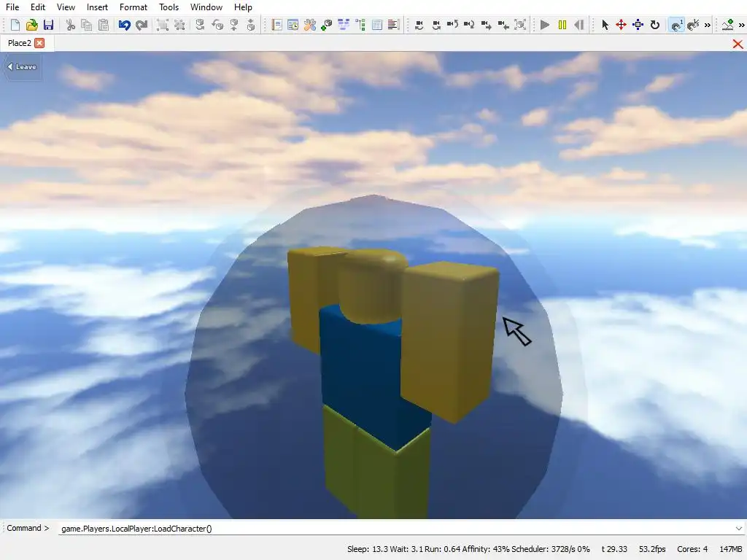This screenshot has height=560, width=747.
Task: Click the Group selection icon
Action: tap(163, 25)
